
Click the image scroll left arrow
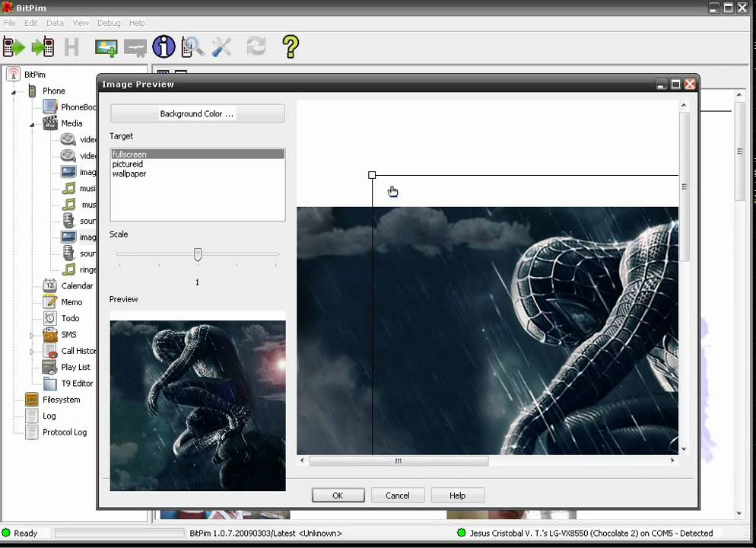[302, 460]
